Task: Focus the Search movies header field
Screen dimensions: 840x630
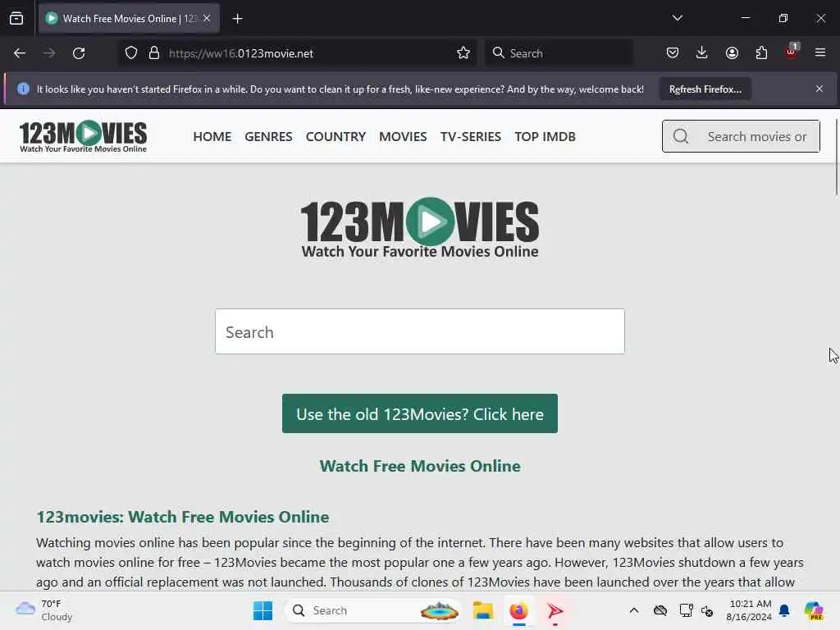Action: click(x=741, y=137)
